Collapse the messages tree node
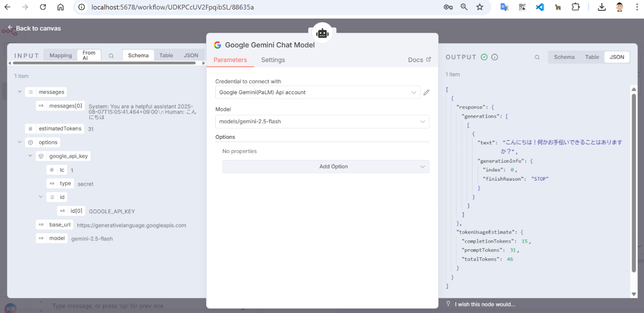The width and height of the screenshot is (644, 313). pyautogui.click(x=19, y=92)
